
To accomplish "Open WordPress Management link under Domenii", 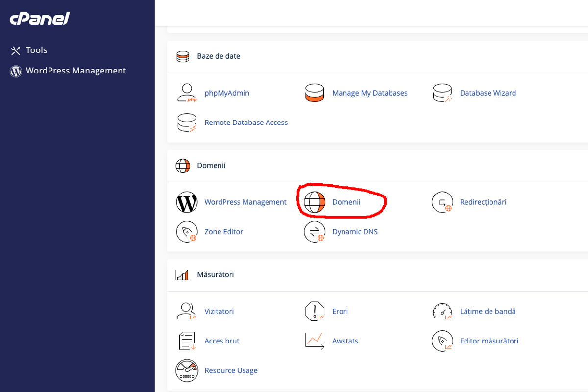I will coord(245,202).
